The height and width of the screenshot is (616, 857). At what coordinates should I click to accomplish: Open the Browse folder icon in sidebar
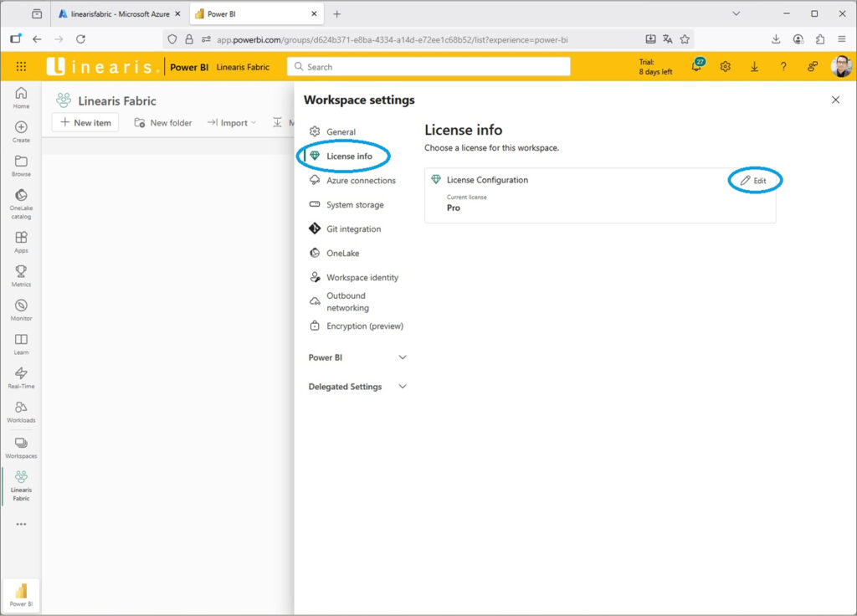click(x=21, y=166)
